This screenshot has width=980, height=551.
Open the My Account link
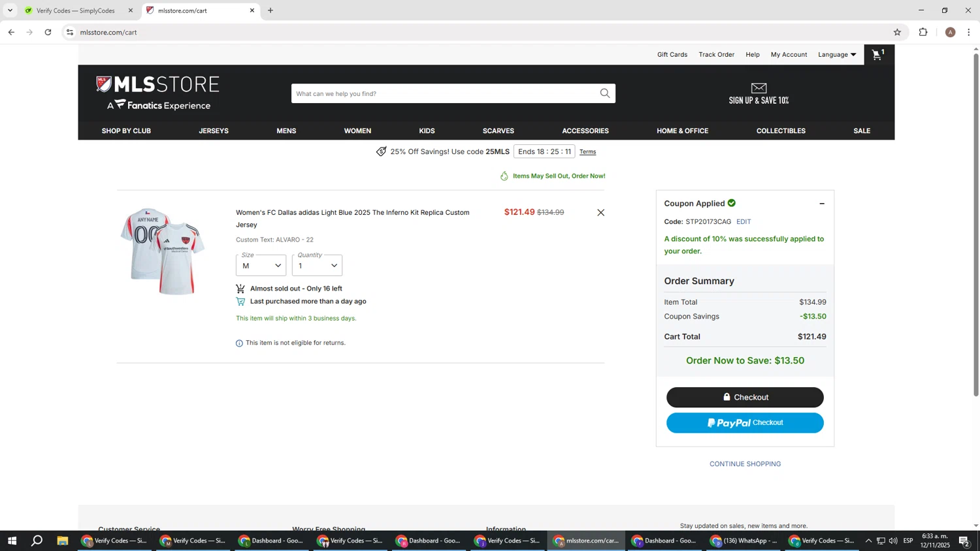(789, 55)
